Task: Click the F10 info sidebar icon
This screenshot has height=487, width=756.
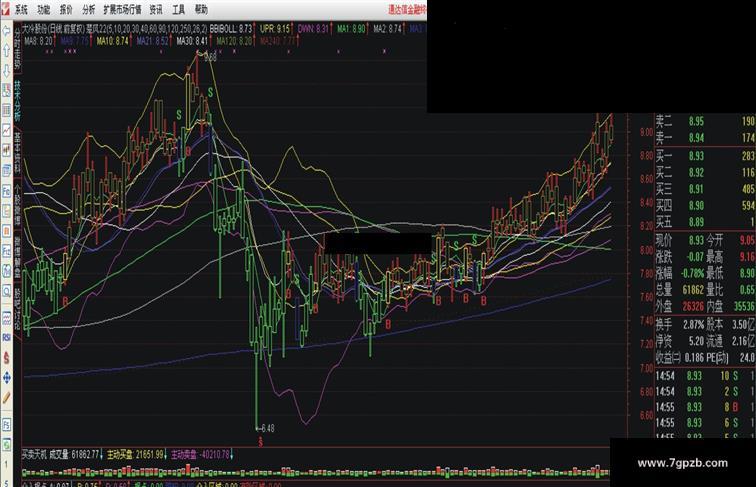Action: coord(6,191)
